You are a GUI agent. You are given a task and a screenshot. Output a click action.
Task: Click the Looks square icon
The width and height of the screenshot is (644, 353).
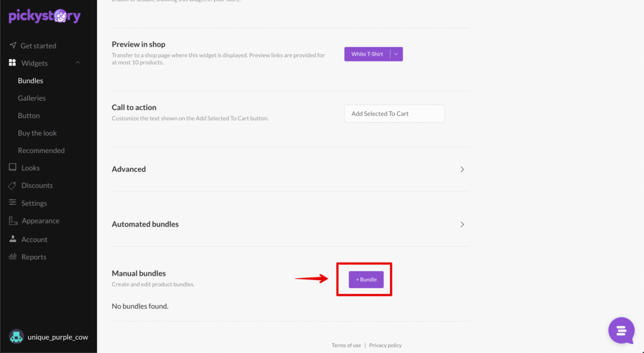coord(13,167)
